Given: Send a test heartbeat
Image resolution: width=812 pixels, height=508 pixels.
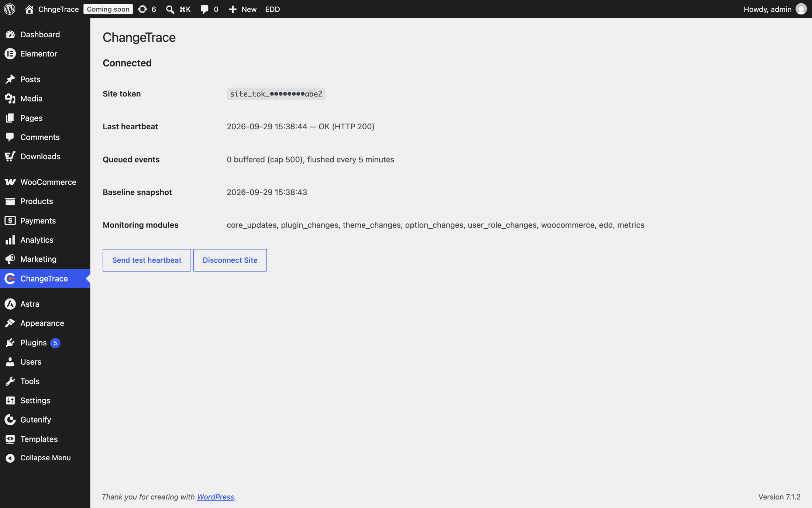Looking at the screenshot, I should pos(147,260).
